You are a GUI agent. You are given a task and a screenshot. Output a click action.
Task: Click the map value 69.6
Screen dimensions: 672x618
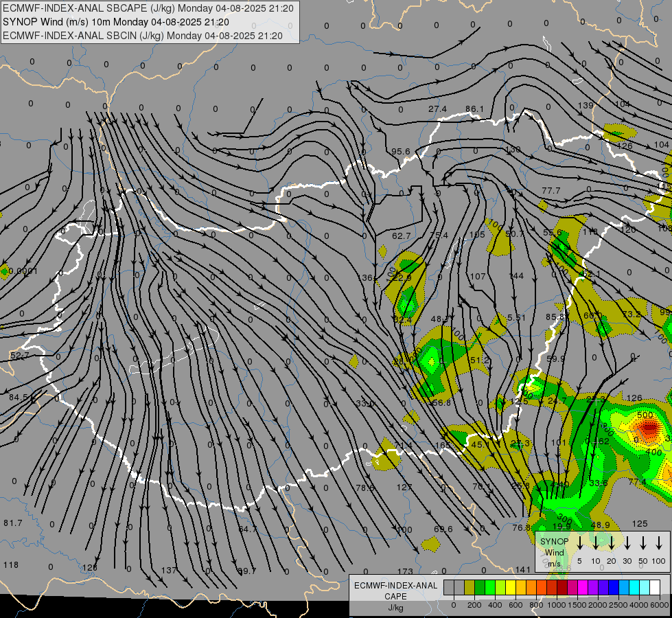click(x=443, y=529)
